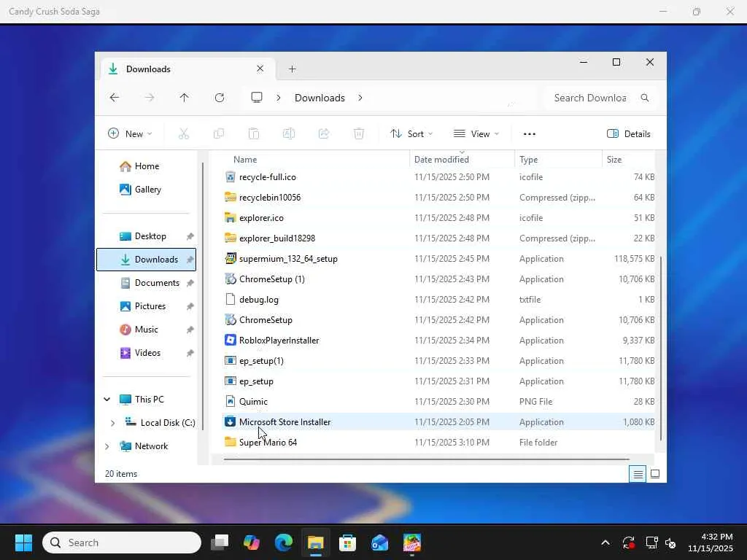This screenshot has height=560, width=747.
Task: Click the Share icon in toolbar
Action: (324, 134)
